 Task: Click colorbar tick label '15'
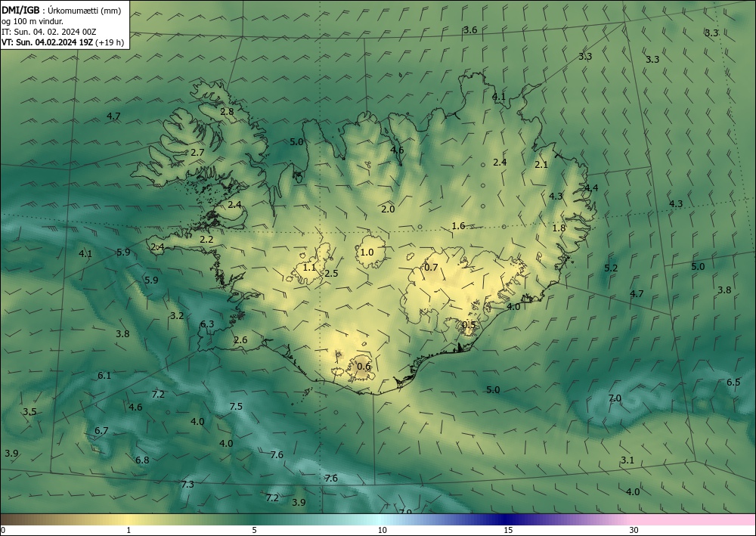coord(508,530)
